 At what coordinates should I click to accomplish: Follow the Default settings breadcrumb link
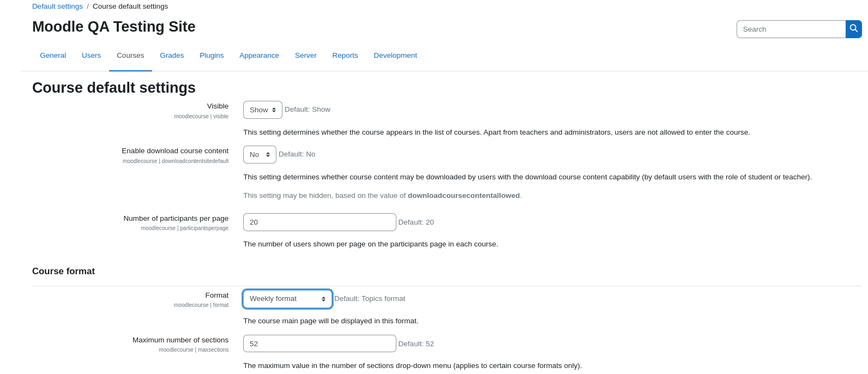(x=57, y=7)
